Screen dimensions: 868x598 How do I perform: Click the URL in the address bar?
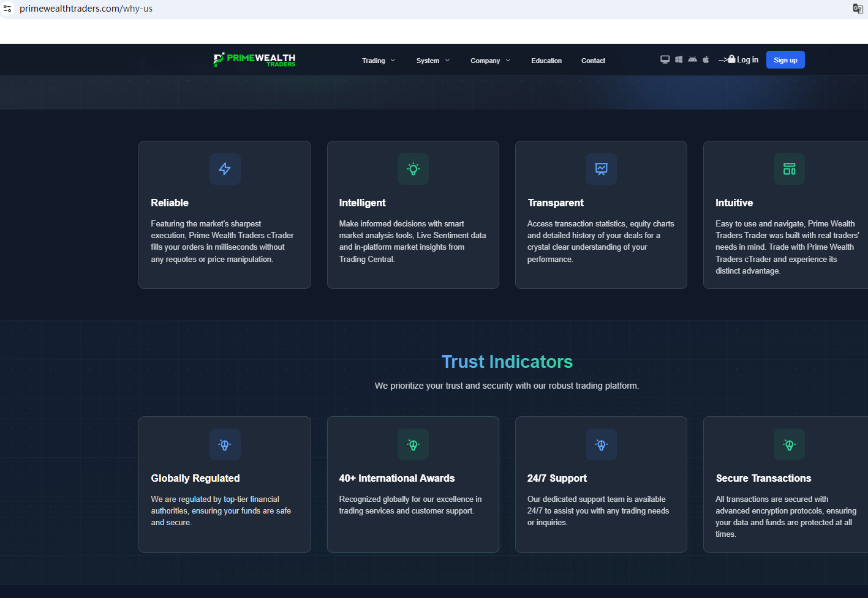coord(86,9)
